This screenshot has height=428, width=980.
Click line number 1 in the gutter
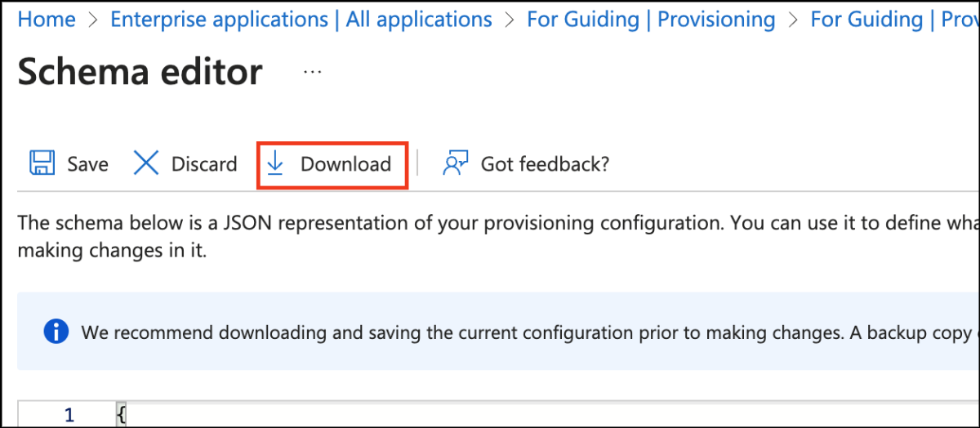pyautogui.click(x=69, y=415)
